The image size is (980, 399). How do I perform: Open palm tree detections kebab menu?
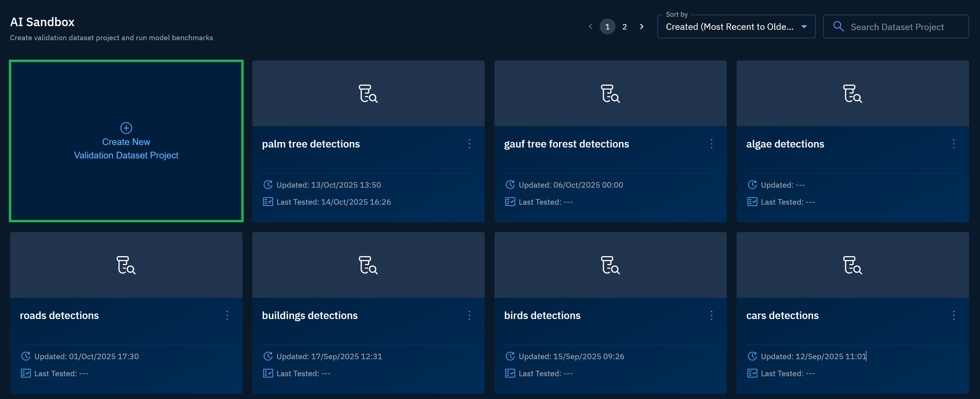tap(469, 144)
